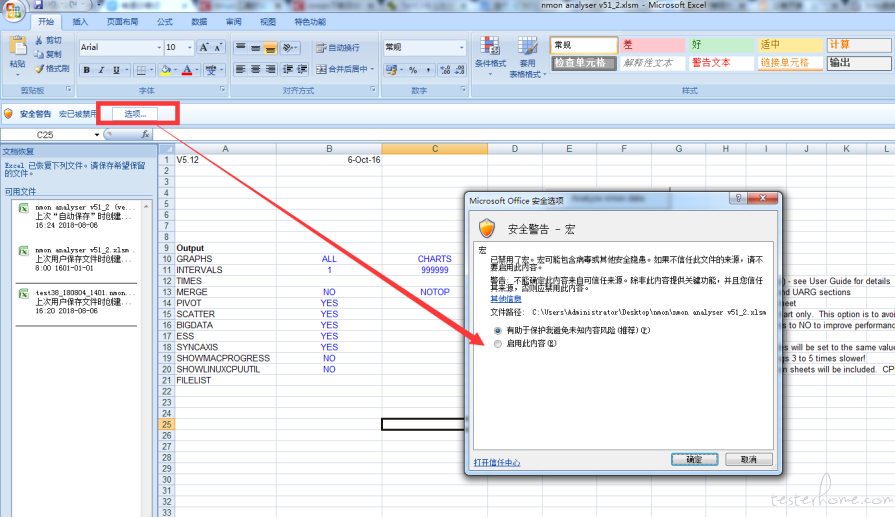Open the number format dropdown (常规)
Screen dimensions: 895x518
coord(461,47)
